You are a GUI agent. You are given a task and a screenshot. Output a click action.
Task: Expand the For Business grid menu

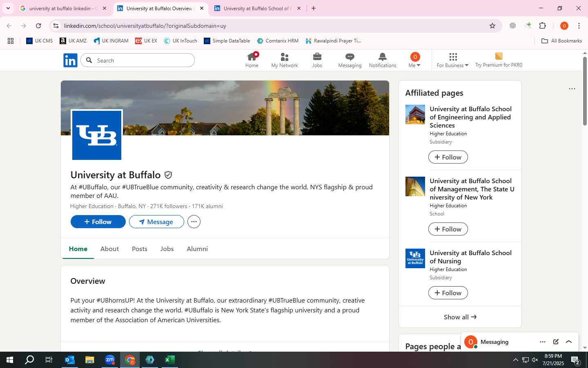click(453, 60)
